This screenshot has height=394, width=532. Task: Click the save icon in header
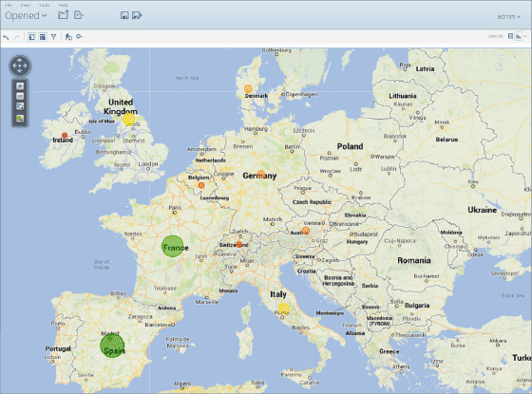(124, 15)
